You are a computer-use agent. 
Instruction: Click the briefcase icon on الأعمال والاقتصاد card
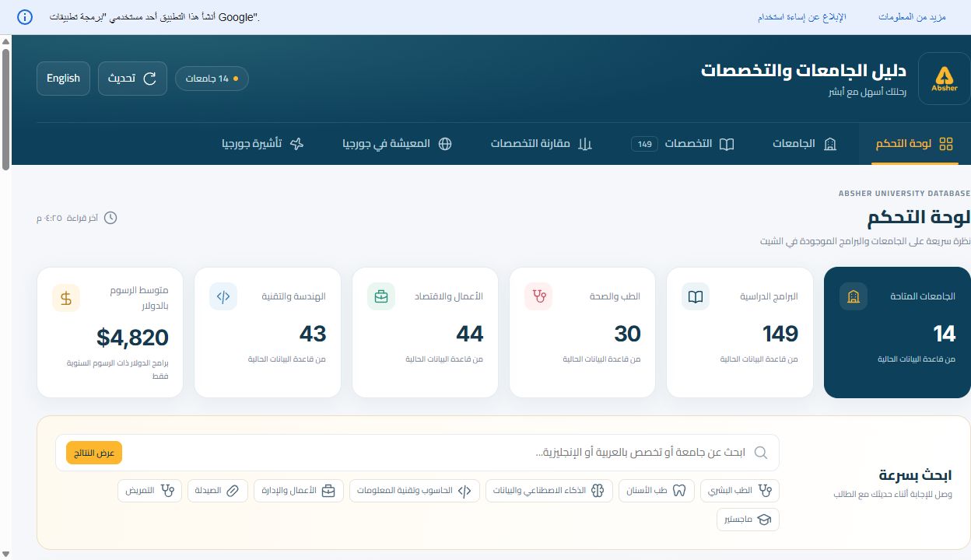[x=381, y=296]
